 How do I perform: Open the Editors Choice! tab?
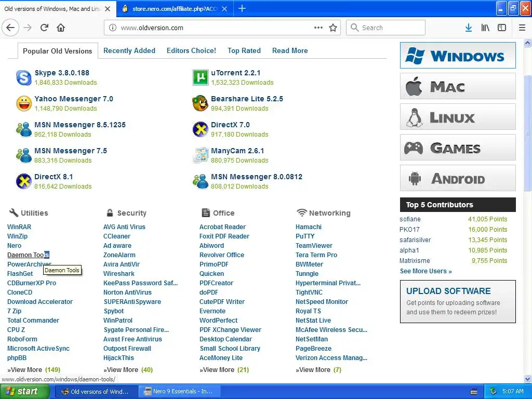tap(191, 50)
